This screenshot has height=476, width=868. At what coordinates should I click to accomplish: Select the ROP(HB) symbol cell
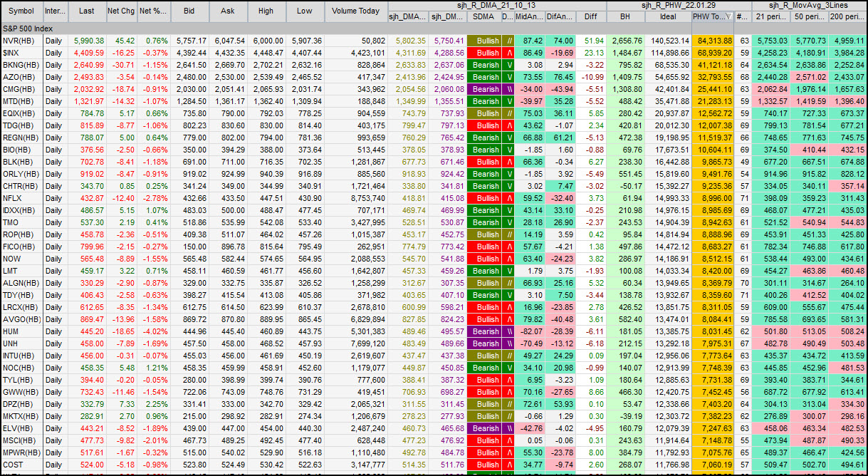click(21, 234)
